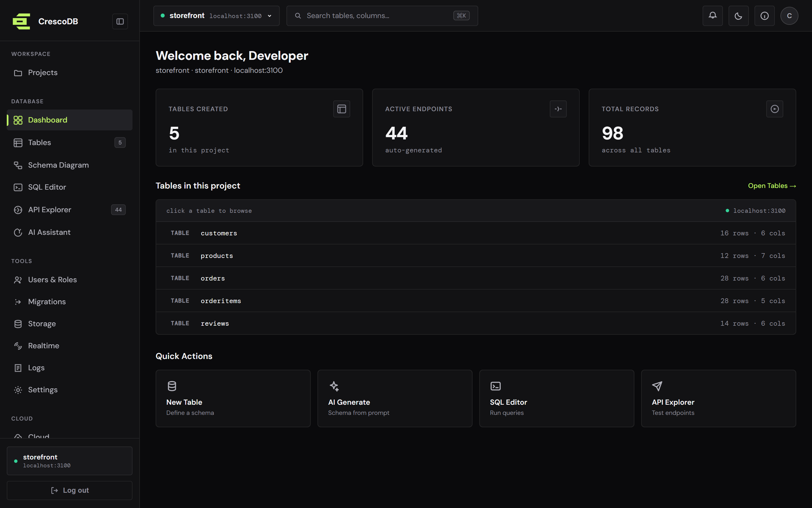Open Settings in the sidebar

(x=69, y=390)
